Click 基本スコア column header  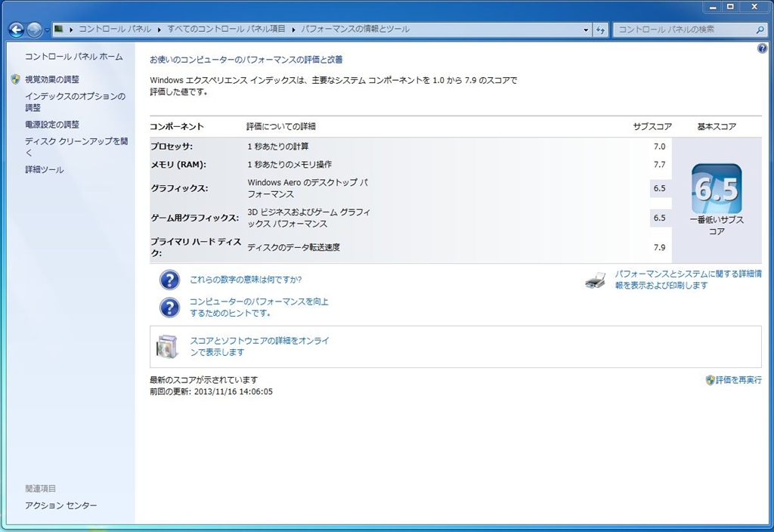(717, 127)
